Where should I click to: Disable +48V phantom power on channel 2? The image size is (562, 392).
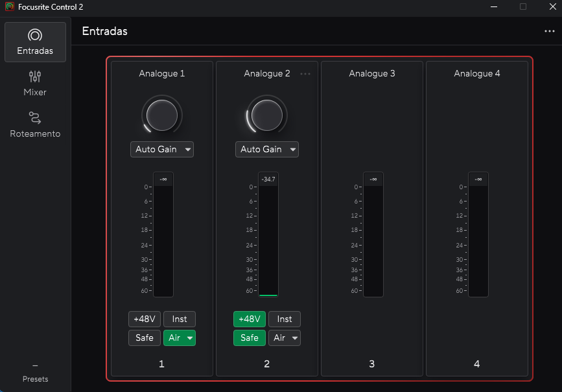tap(250, 319)
